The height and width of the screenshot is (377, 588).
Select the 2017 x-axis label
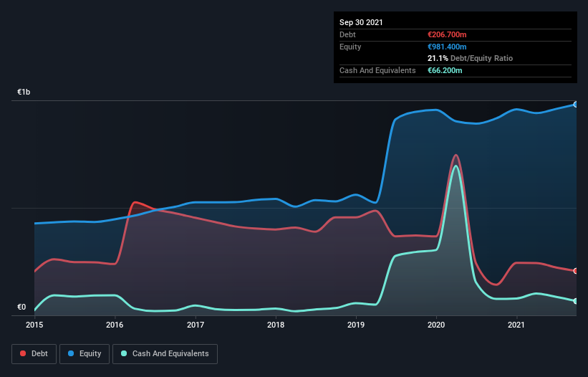tap(196, 325)
